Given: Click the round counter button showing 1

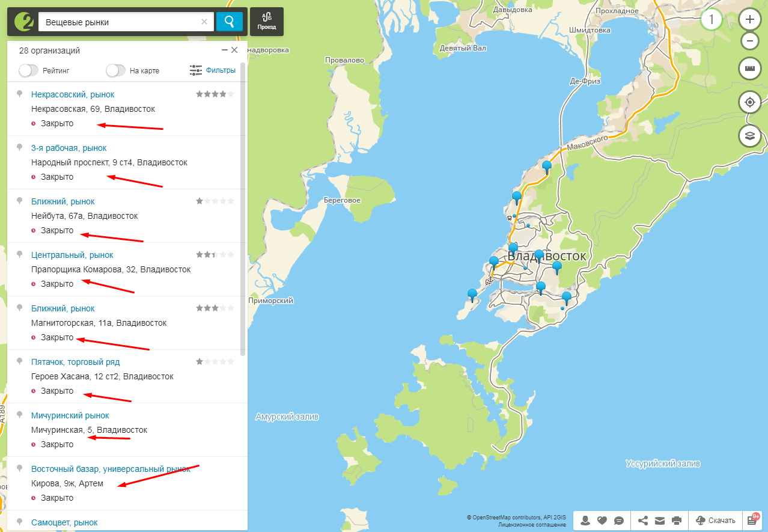Looking at the screenshot, I should pos(712,20).
